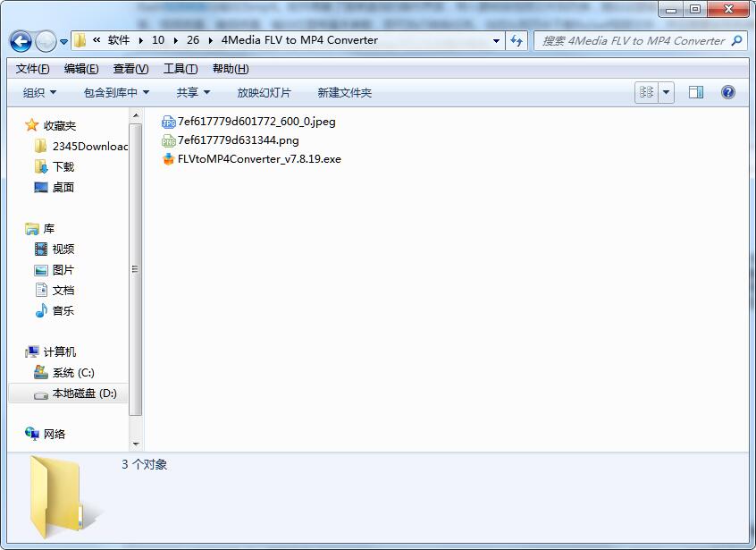Expand the subfolder arrow after 10 in address bar
756x550 pixels.
(175, 40)
